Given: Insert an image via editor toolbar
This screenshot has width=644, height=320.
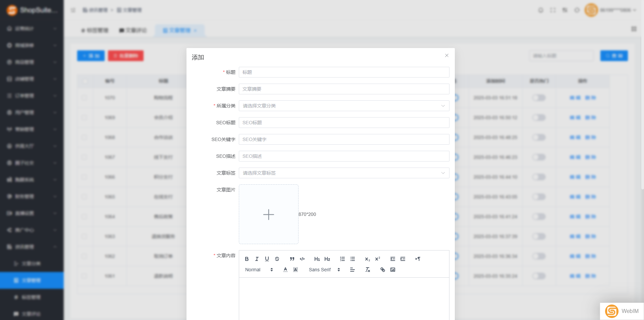Looking at the screenshot, I should pos(392,270).
